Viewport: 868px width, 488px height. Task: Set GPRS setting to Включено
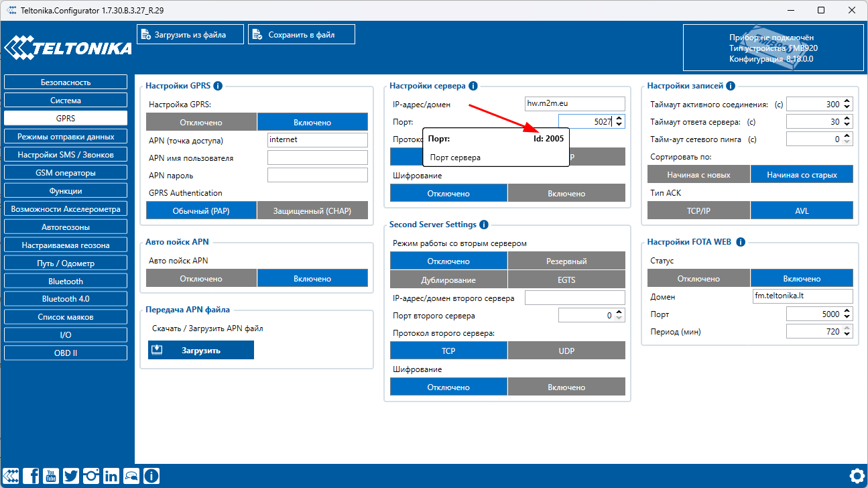click(x=312, y=122)
